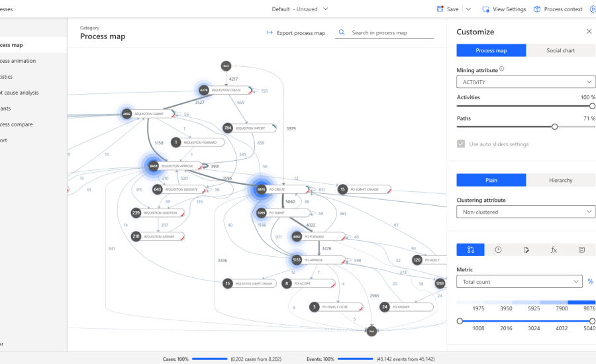Click the Paths slider handle

[x=555, y=126]
